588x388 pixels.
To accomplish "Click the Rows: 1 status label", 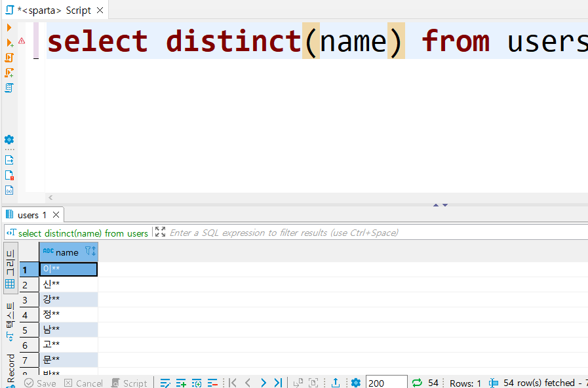I will coord(465,383).
